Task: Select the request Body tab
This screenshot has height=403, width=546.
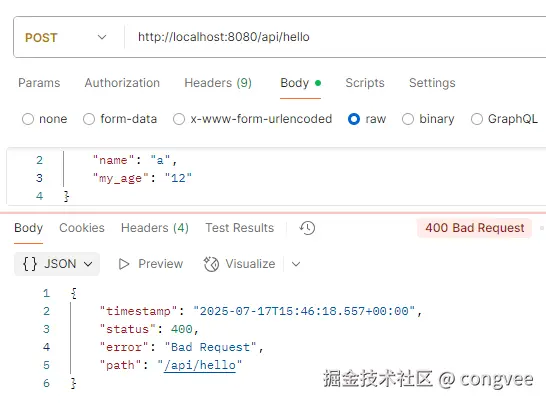Action: coord(300,83)
